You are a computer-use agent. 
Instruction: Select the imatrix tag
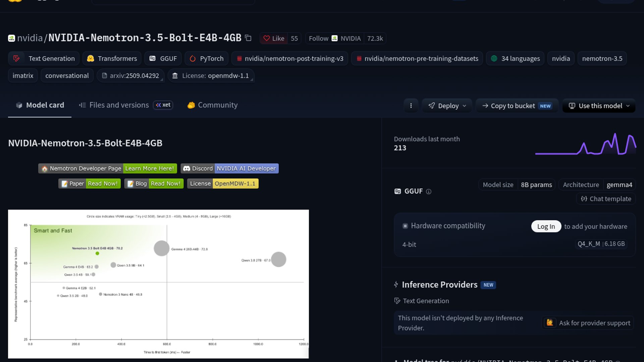coord(23,75)
